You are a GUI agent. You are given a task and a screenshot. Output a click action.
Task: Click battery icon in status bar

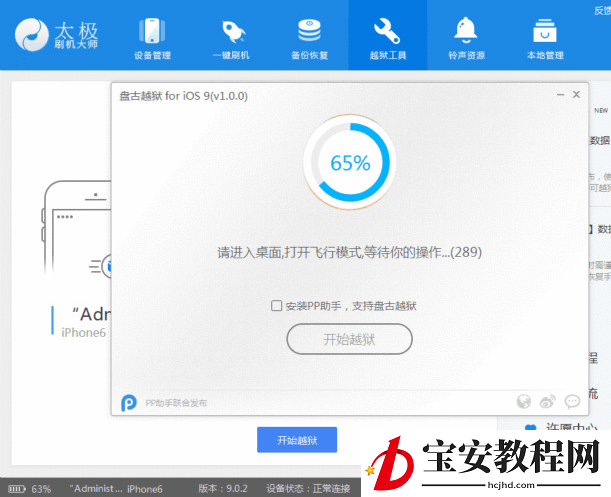[17, 488]
